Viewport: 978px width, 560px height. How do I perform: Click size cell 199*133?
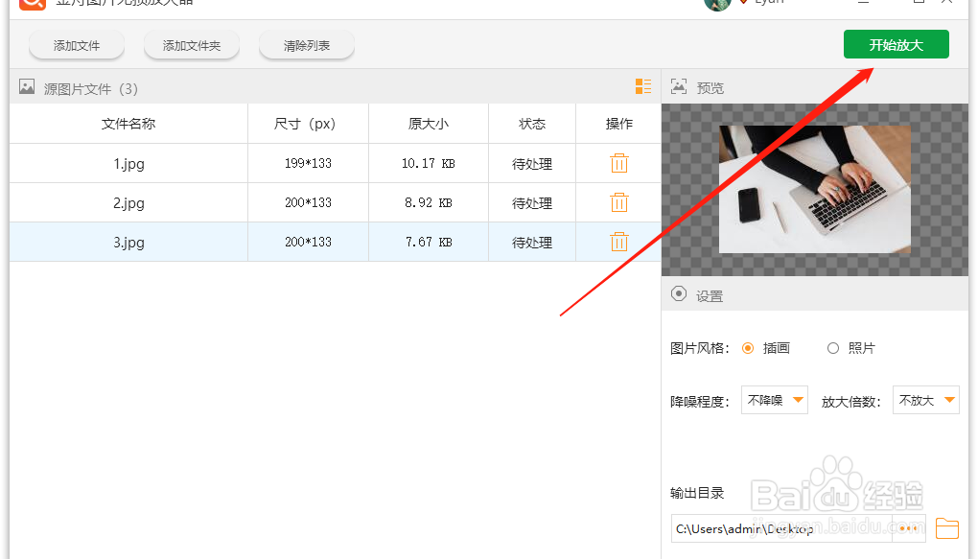pos(308,163)
